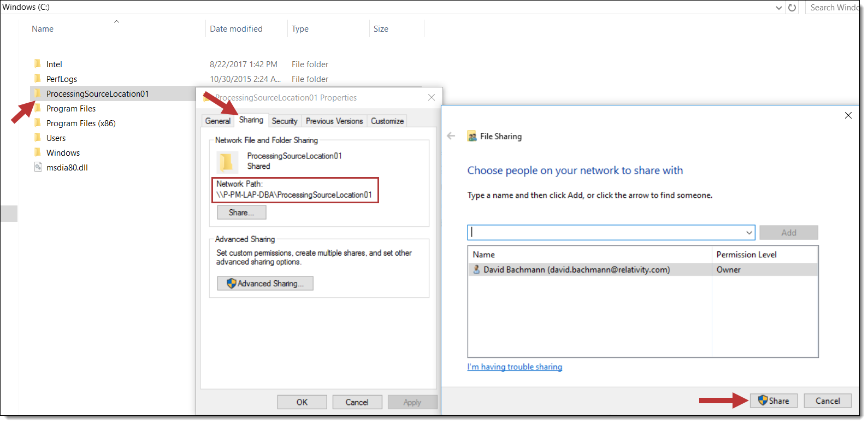Image resolution: width=868 pixels, height=424 pixels.
Task: Open I'm having trouble sharing link
Action: coord(515,367)
